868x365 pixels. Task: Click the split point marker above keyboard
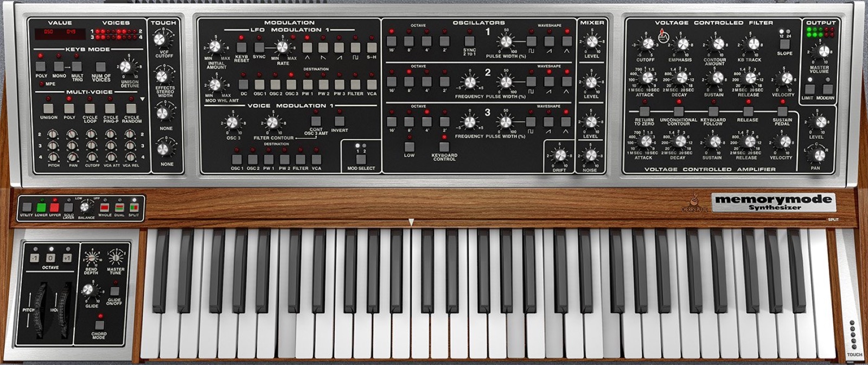[x=411, y=222]
